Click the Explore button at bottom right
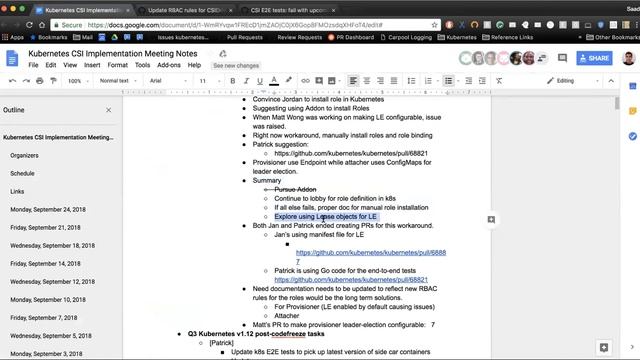This screenshot has width=640, height=360. [604, 347]
